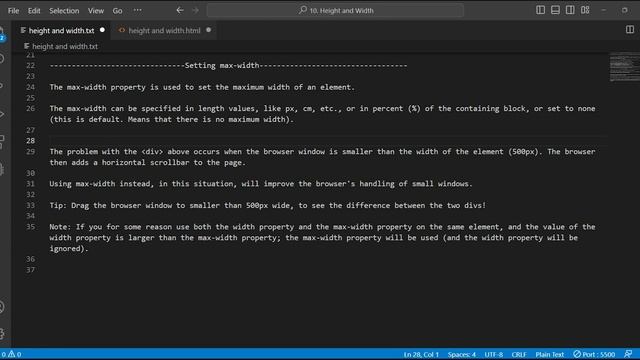Screen dimensions: 640x360
Task: Click the minimap code preview
Action: tap(624, 67)
